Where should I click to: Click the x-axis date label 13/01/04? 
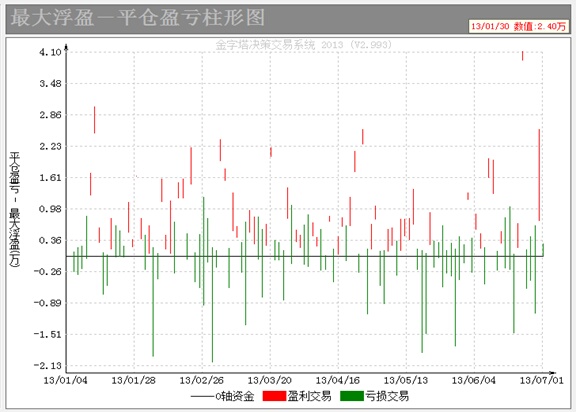coord(66,380)
